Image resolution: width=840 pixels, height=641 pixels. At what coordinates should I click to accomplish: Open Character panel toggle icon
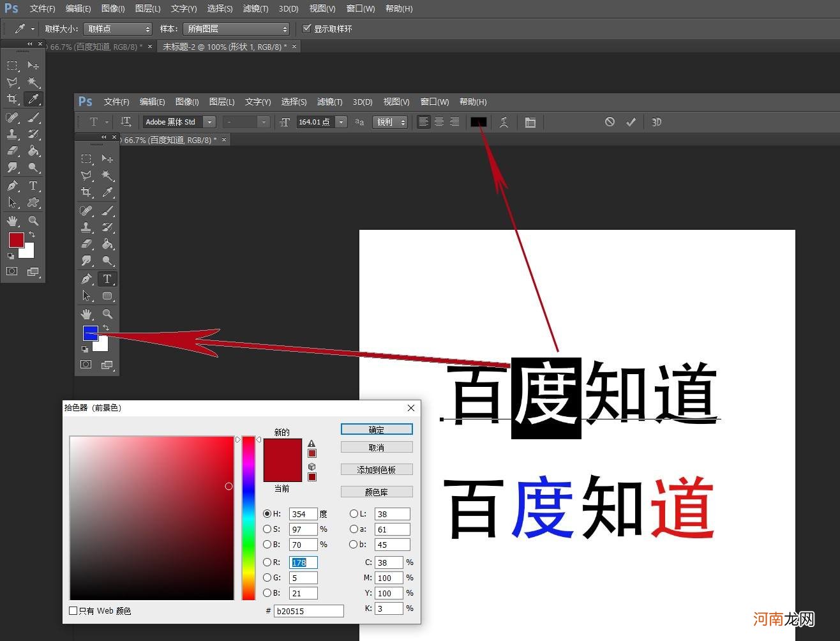(x=530, y=122)
